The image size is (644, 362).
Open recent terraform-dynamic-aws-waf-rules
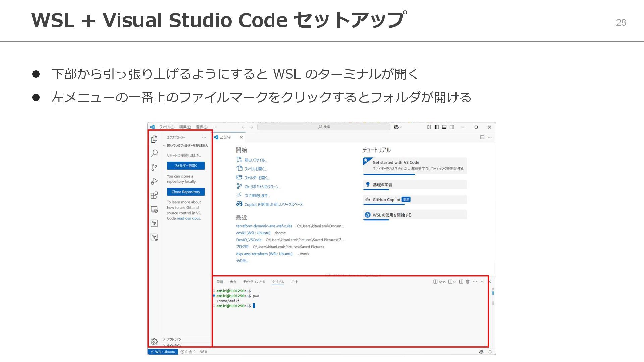(264, 226)
